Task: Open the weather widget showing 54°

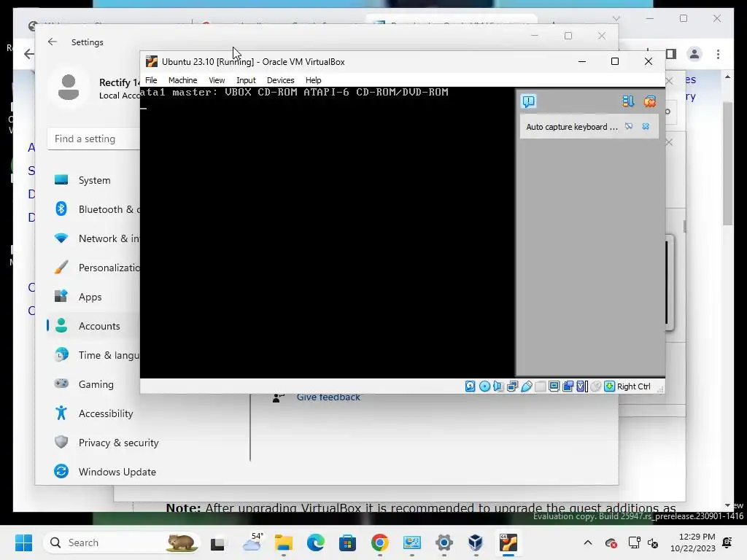Action: (252, 542)
